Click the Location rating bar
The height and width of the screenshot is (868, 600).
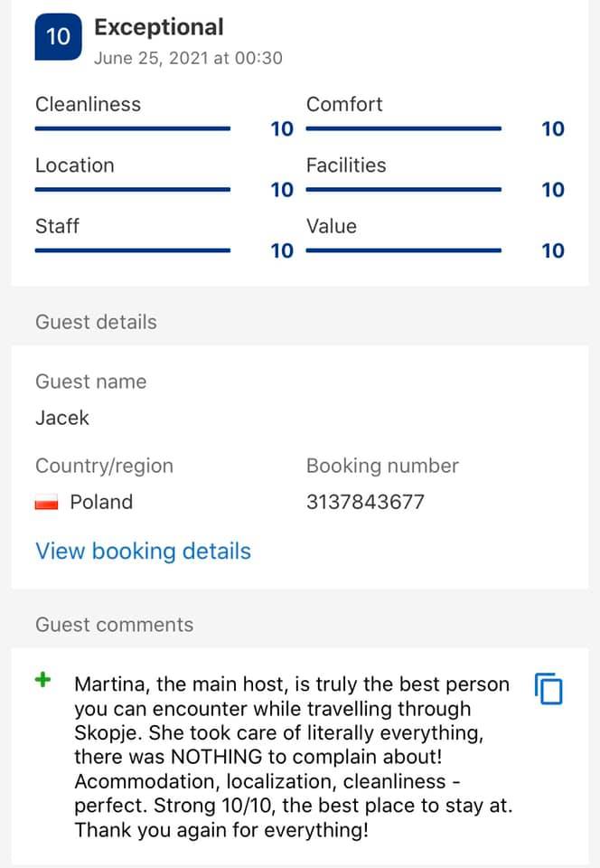pos(133,189)
